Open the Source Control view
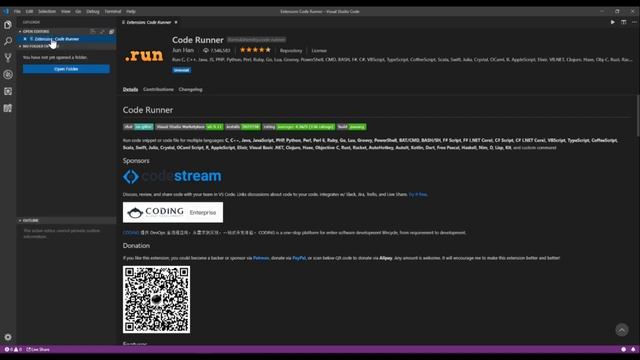This screenshot has height=360, width=640. tap(8, 58)
